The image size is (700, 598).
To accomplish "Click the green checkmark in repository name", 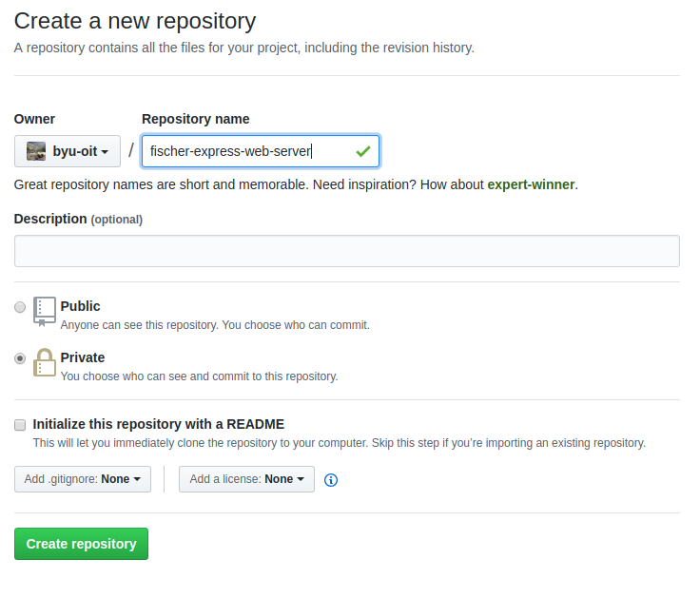I will point(363,152).
